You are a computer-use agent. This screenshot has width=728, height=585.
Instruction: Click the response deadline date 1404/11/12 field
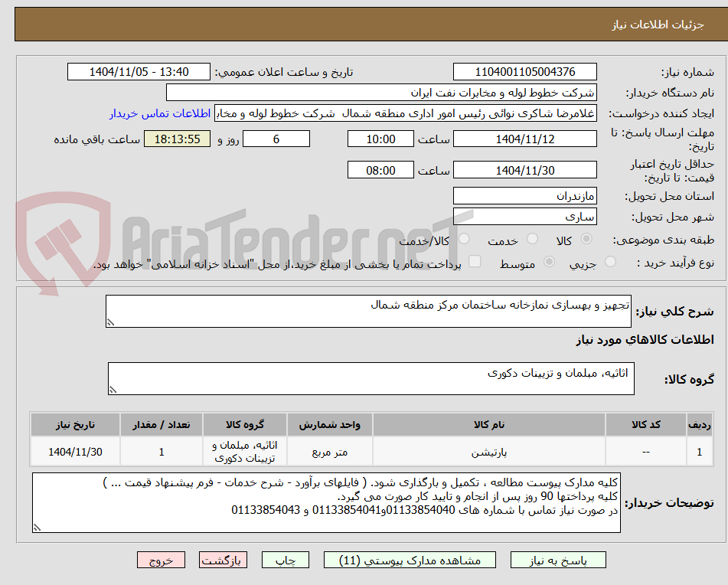(x=524, y=139)
